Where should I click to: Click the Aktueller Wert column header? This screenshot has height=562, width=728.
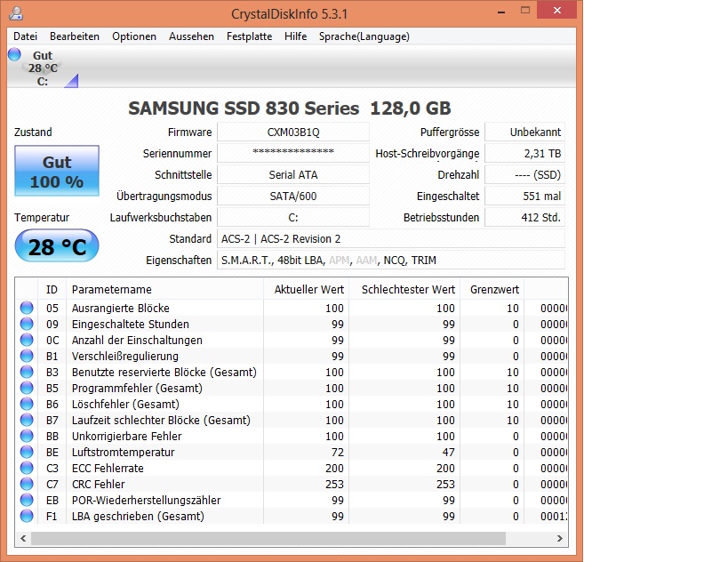click(307, 289)
